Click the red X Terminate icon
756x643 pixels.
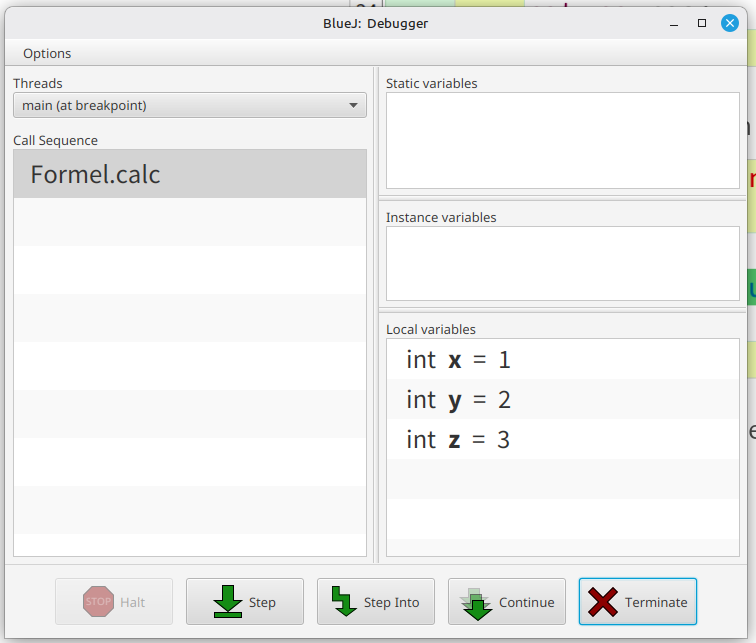click(603, 602)
